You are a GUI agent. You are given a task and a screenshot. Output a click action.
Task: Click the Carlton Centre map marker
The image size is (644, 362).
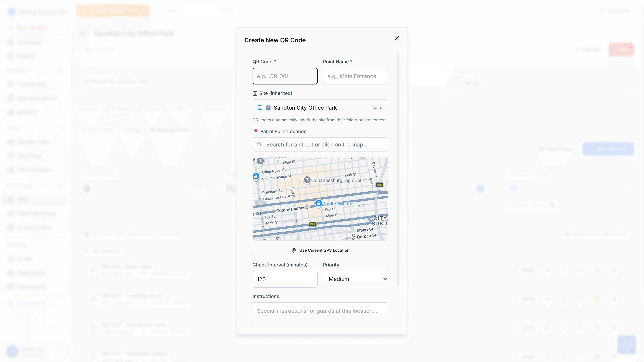point(318,203)
